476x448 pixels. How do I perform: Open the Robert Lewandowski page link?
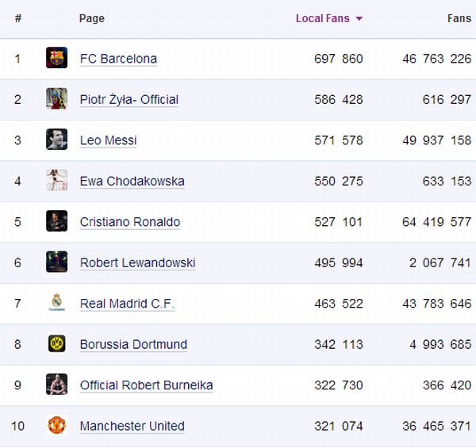click(x=137, y=262)
